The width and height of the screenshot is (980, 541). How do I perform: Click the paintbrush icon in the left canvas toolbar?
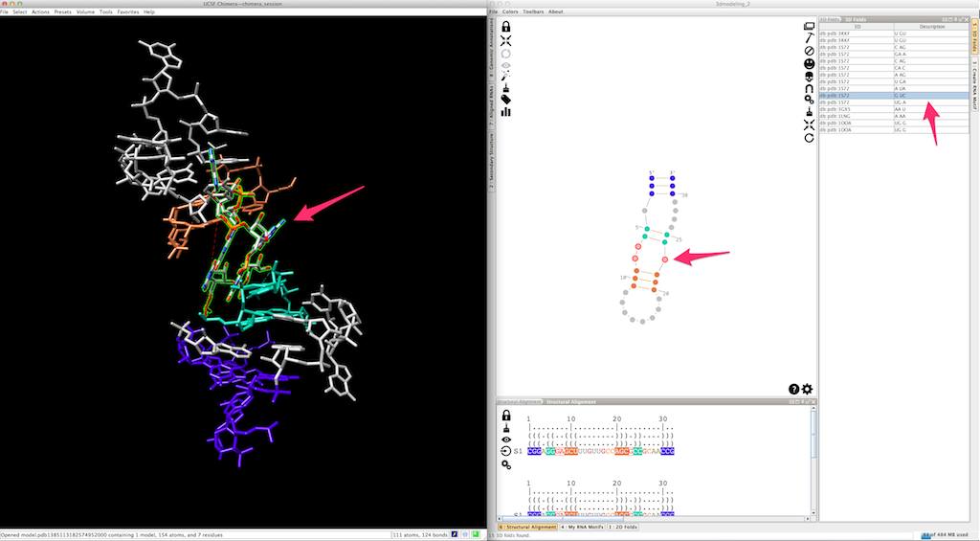505,87
